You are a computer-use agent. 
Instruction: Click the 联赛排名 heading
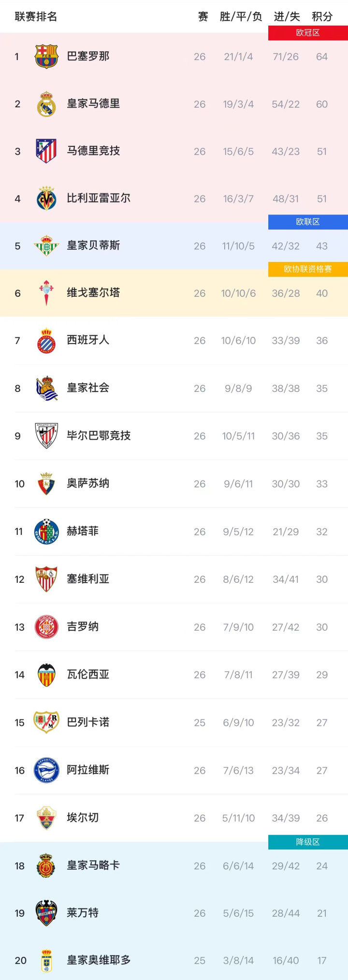[36, 17]
